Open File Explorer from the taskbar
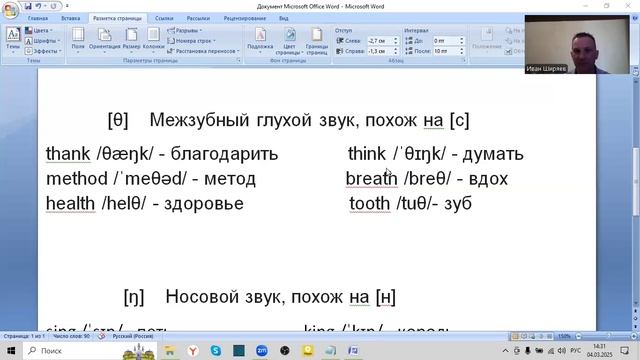This screenshot has width=640, height=360. click(169, 351)
